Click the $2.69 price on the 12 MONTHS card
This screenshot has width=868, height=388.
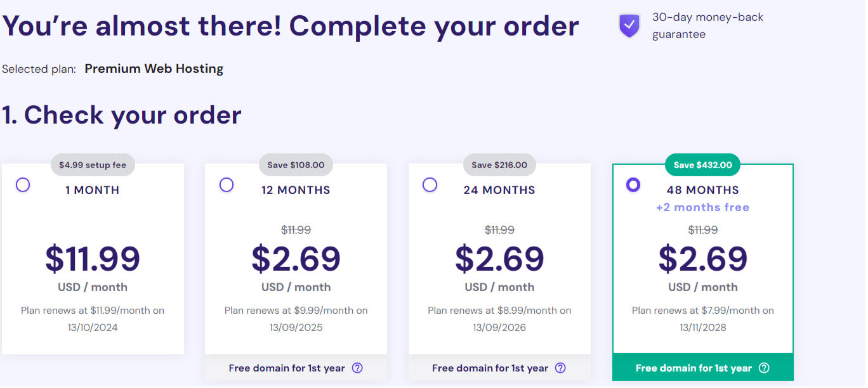[x=296, y=259]
